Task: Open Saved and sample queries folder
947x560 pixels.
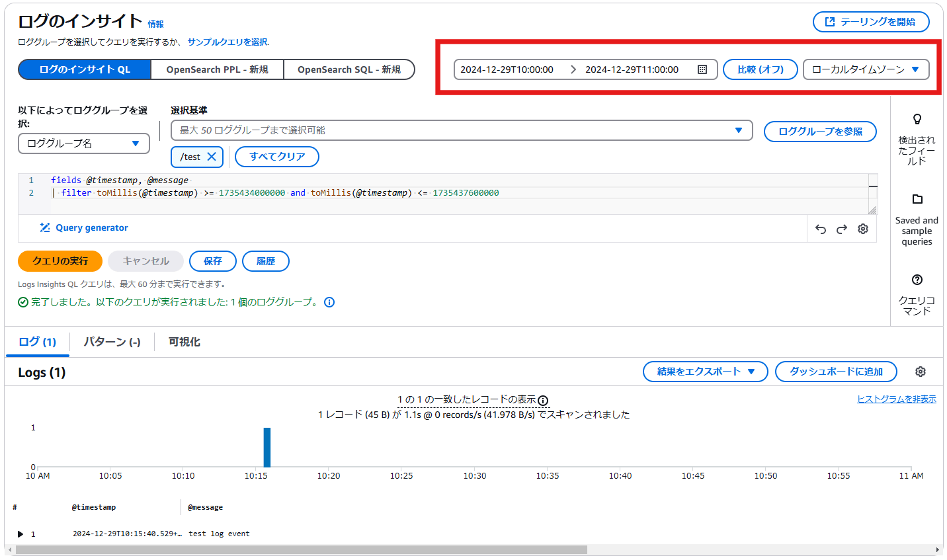Action: coord(917,220)
